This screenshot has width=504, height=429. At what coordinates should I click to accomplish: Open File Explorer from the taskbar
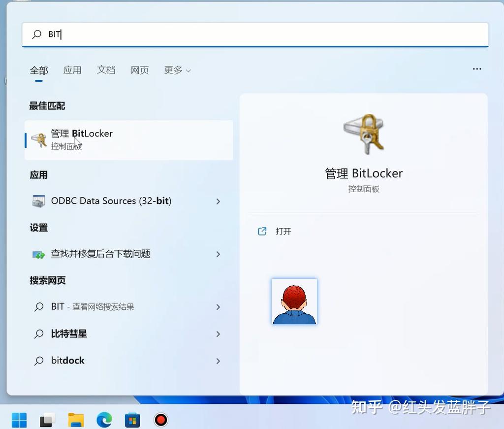click(x=75, y=420)
